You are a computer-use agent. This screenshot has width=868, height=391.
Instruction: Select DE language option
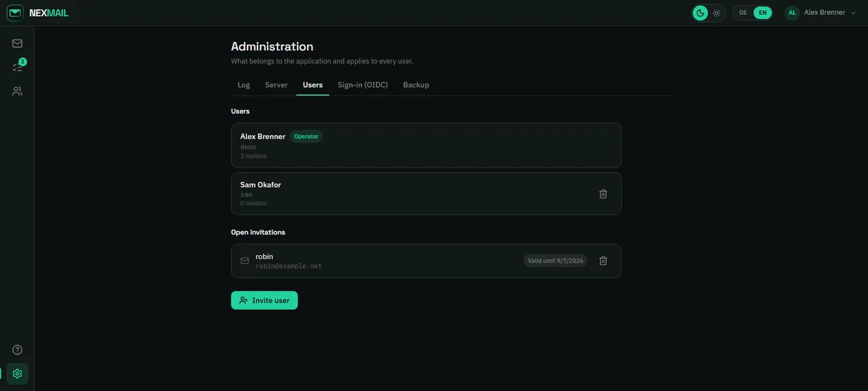743,13
